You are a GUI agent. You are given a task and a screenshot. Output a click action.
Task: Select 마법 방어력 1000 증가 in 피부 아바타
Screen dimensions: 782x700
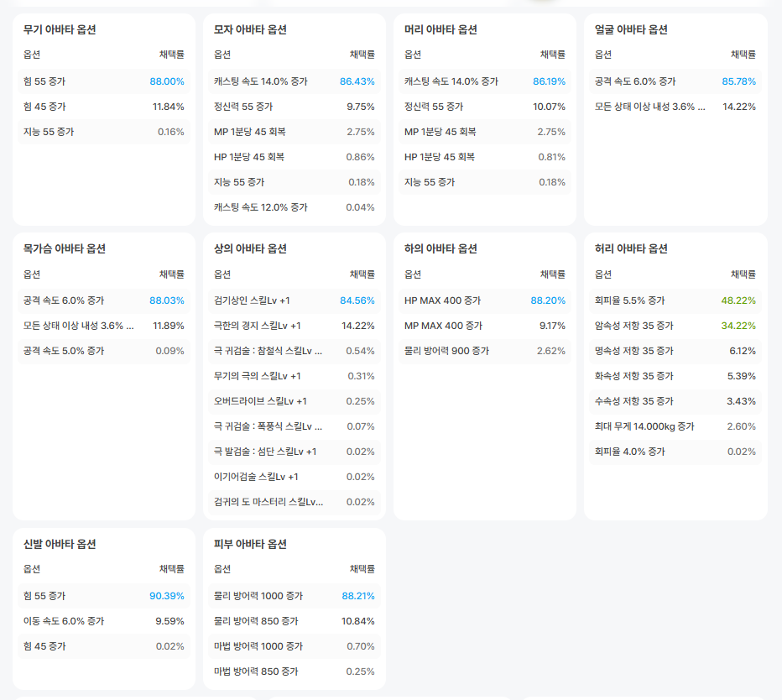(x=258, y=646)
